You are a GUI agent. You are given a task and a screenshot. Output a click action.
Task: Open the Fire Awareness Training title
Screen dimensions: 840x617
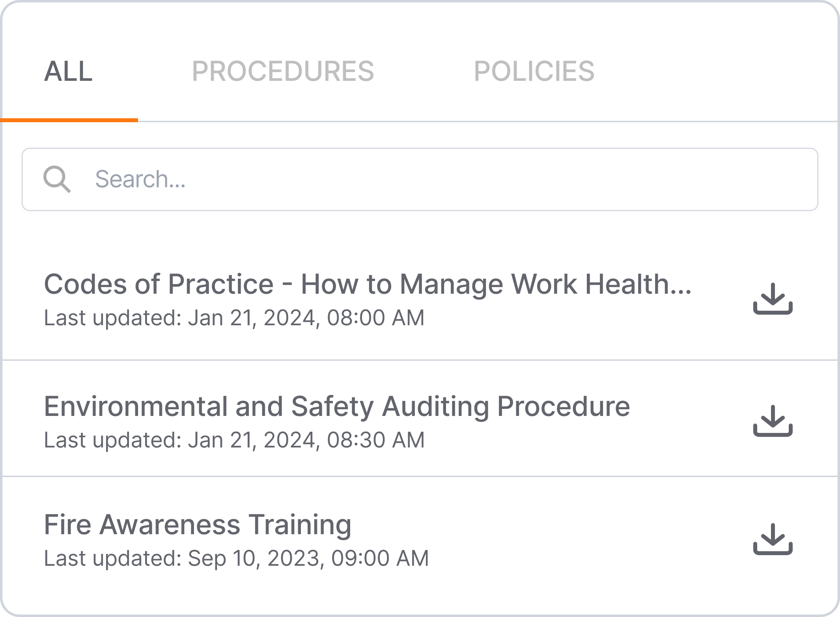click(197, 524)
